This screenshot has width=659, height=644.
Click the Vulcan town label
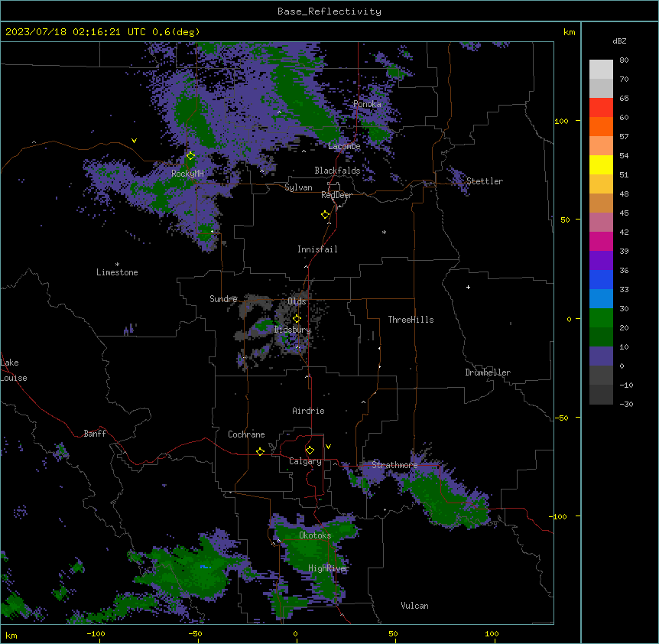pyautogui.click(x=415, y=606)
